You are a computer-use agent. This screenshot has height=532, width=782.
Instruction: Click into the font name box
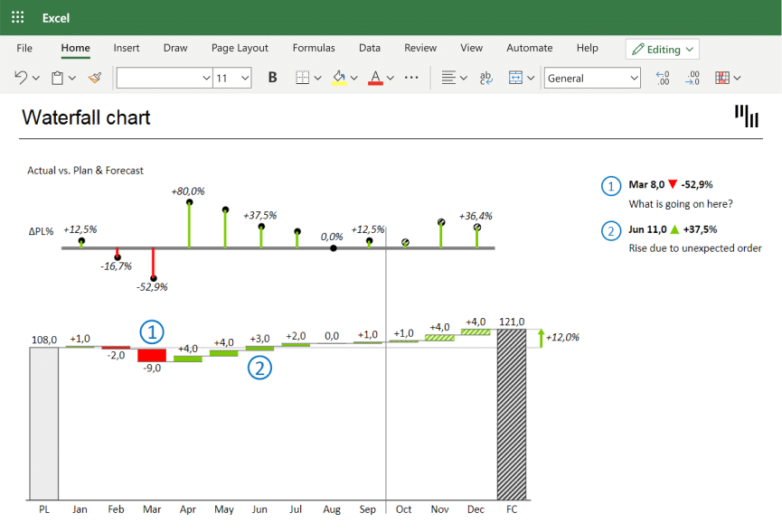(158, 79)
